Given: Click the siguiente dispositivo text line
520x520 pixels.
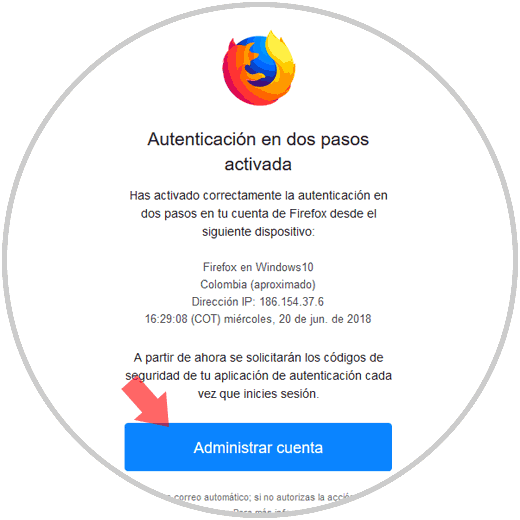Looking at the screenshot, I should pos(258,232).
